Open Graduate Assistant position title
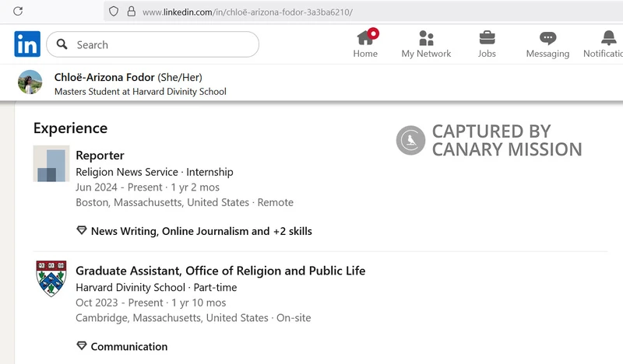 pyautogui.click(x=220, y=271)
